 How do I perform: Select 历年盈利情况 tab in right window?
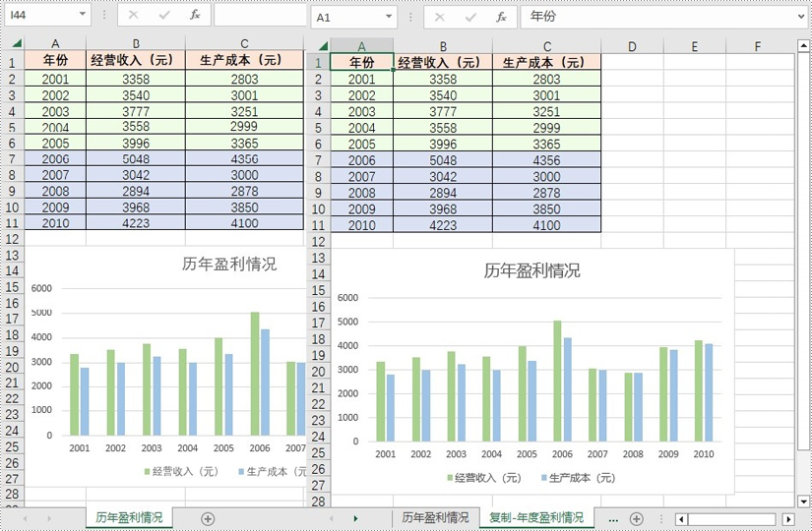(x=435, y=517)
